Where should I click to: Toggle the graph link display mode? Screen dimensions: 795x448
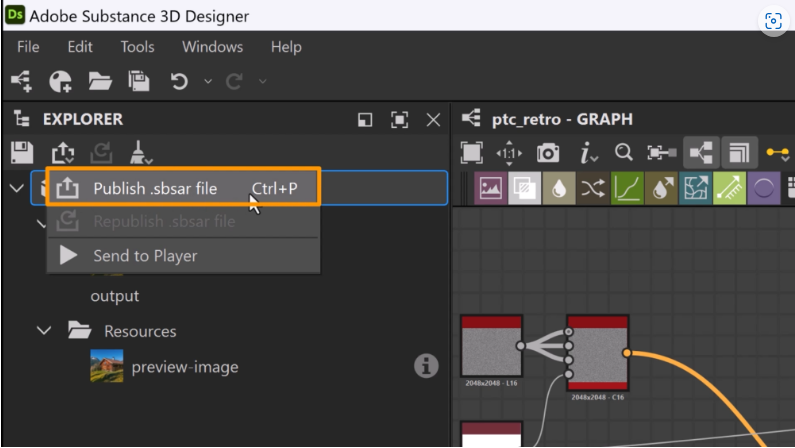point(701,153)
